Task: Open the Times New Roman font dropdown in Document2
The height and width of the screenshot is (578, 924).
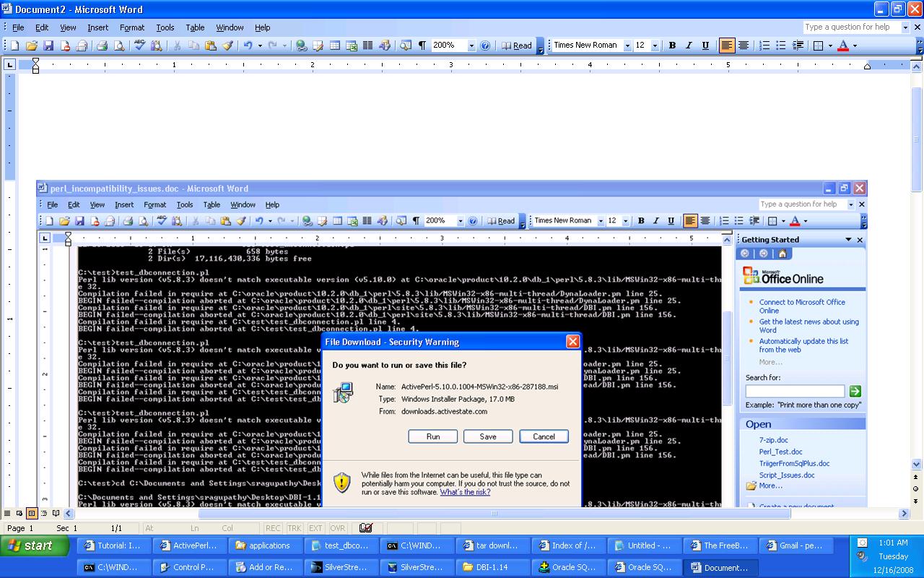Action: point(627,46)
